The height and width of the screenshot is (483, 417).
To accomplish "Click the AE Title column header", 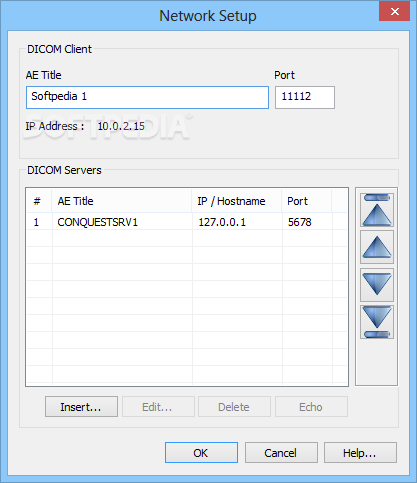I will [x=122, y=201].
